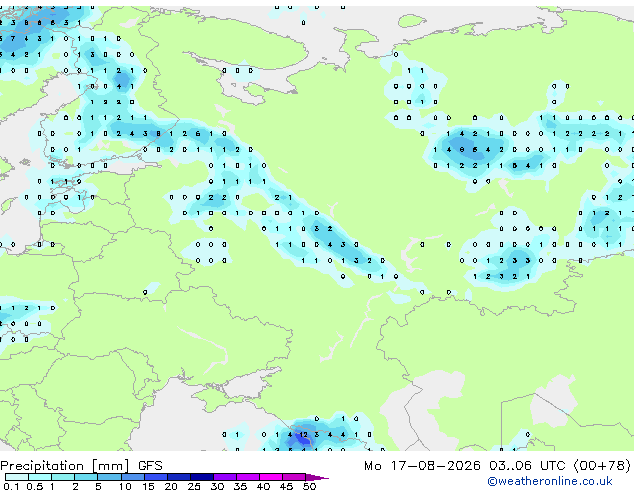Select the 50 legend scale label
This screenshot has height=490, width=634.
click(x=309, y=486)
